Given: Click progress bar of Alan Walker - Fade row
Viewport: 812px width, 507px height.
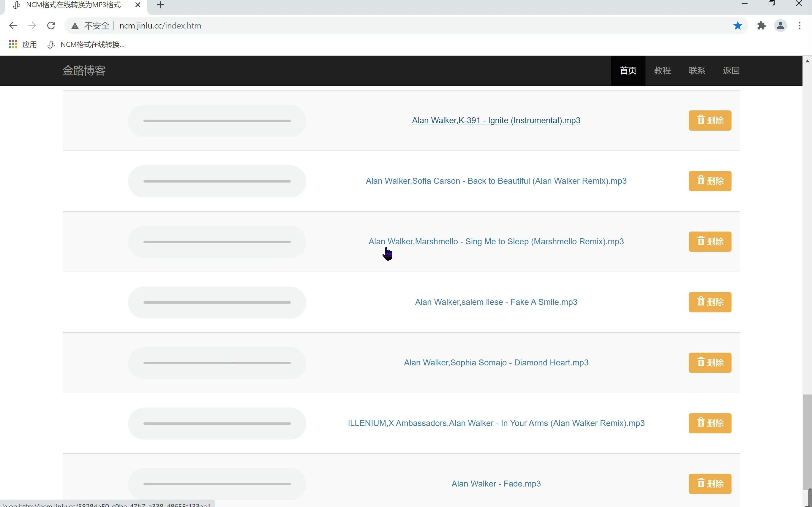Looking at the screenshot, I should click(x=217, y=484).
